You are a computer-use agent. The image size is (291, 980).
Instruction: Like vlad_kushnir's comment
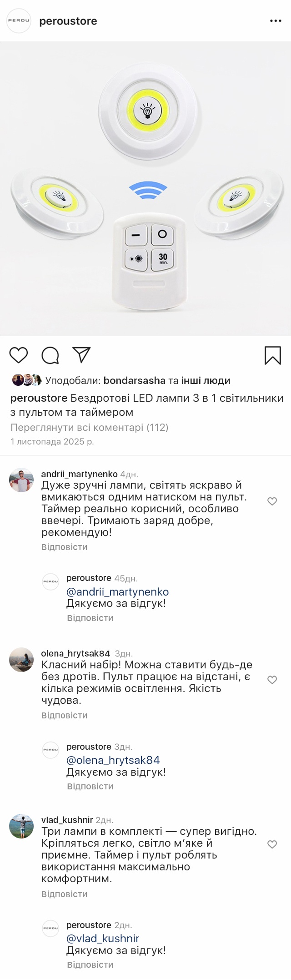pos(272,844)
